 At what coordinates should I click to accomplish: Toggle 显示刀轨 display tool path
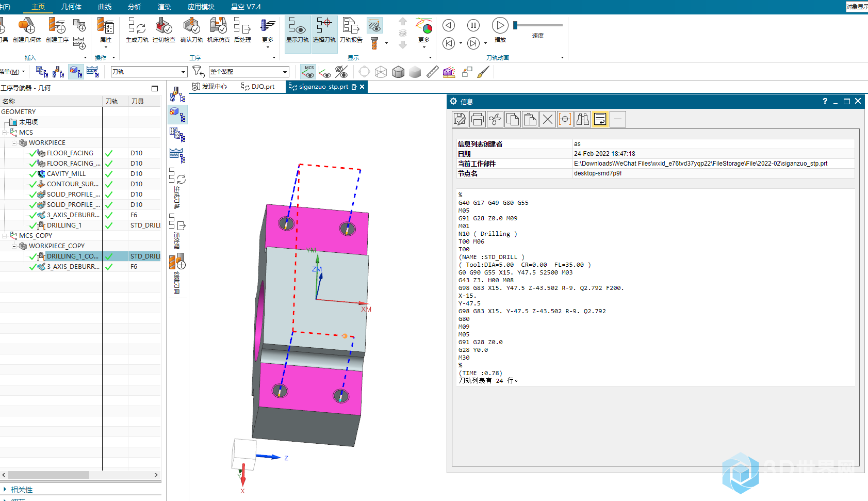pos(298,34)
